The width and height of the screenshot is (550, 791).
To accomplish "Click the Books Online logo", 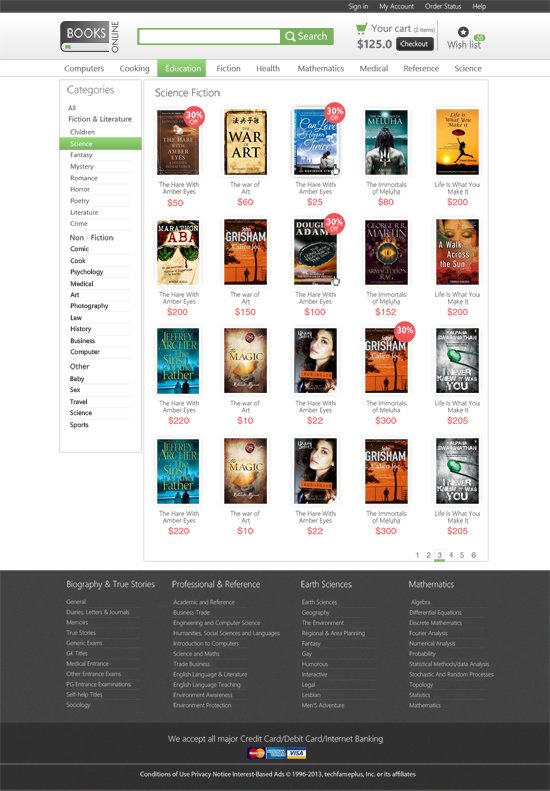I will (x=90, y=37).
